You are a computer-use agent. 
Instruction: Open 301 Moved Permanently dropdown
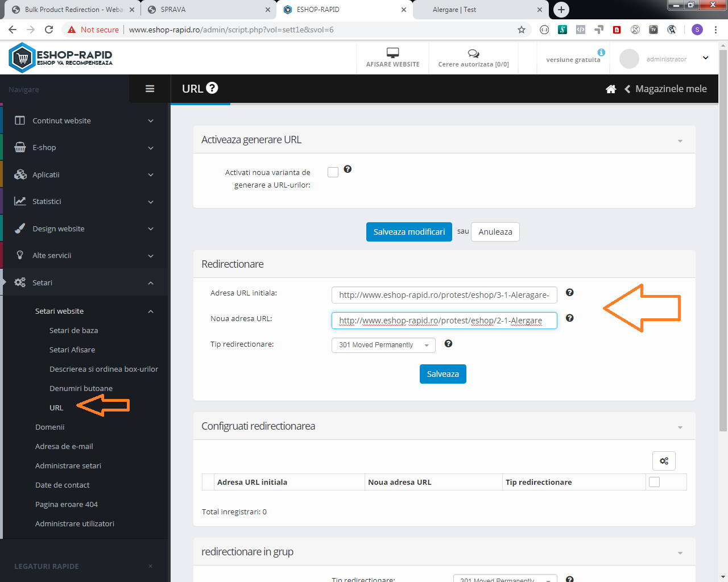pos(383,345)
